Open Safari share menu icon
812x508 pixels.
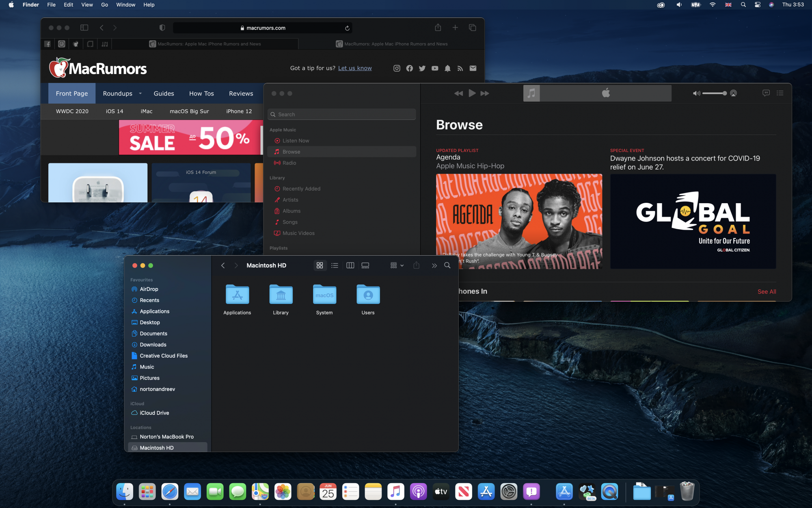438,27
